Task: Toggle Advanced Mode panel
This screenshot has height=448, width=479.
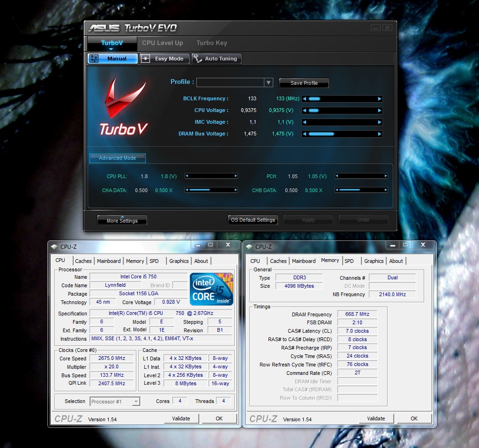Action: coord(117,158)
